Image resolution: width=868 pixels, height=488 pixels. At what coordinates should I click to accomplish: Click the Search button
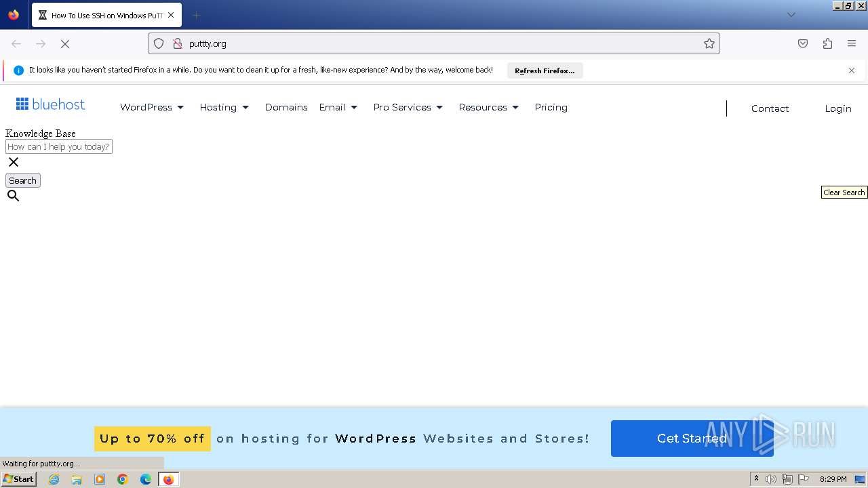pos(23,180)
